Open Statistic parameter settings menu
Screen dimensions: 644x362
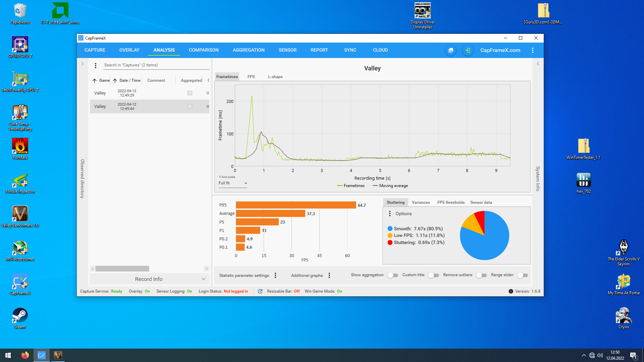pos(275,276)
